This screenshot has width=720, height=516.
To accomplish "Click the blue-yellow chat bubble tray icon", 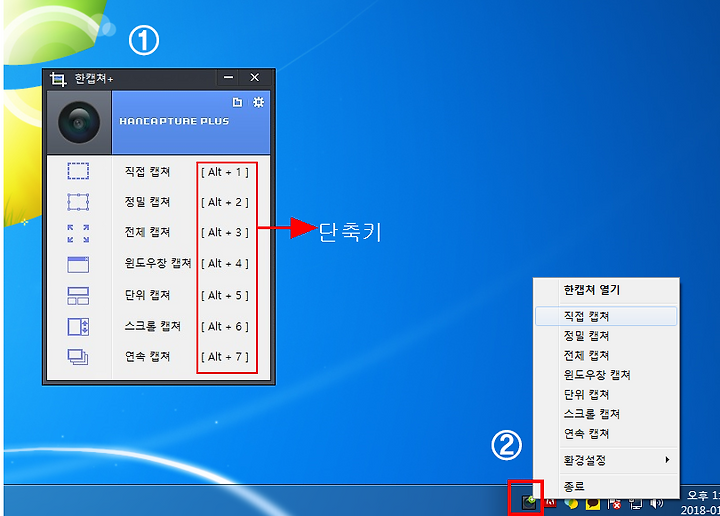I will click(x=571, y=504).
